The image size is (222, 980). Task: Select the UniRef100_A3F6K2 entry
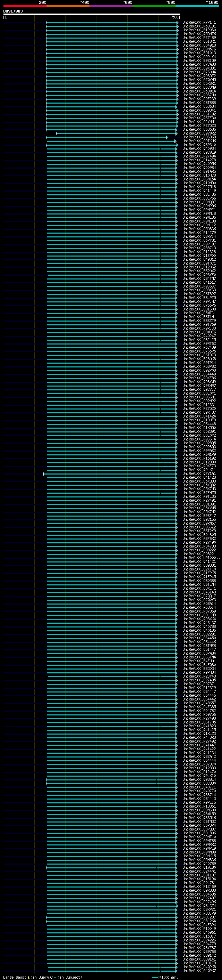(x=199, y=539)
